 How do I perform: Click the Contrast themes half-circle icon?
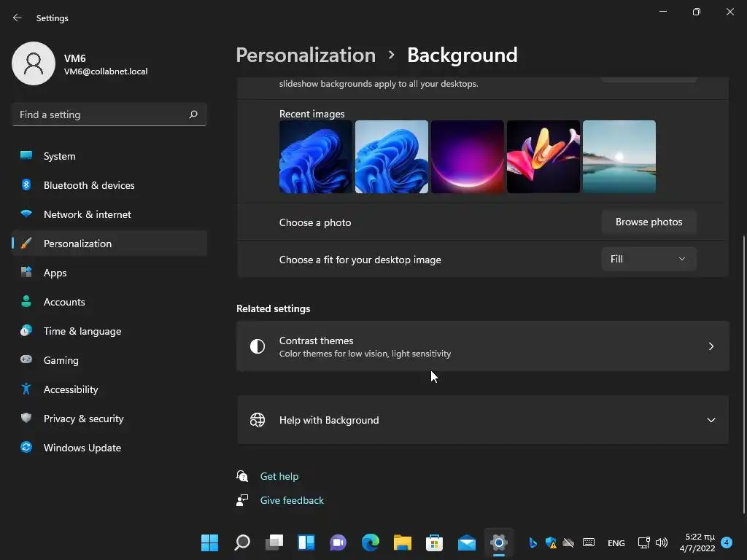258,346
